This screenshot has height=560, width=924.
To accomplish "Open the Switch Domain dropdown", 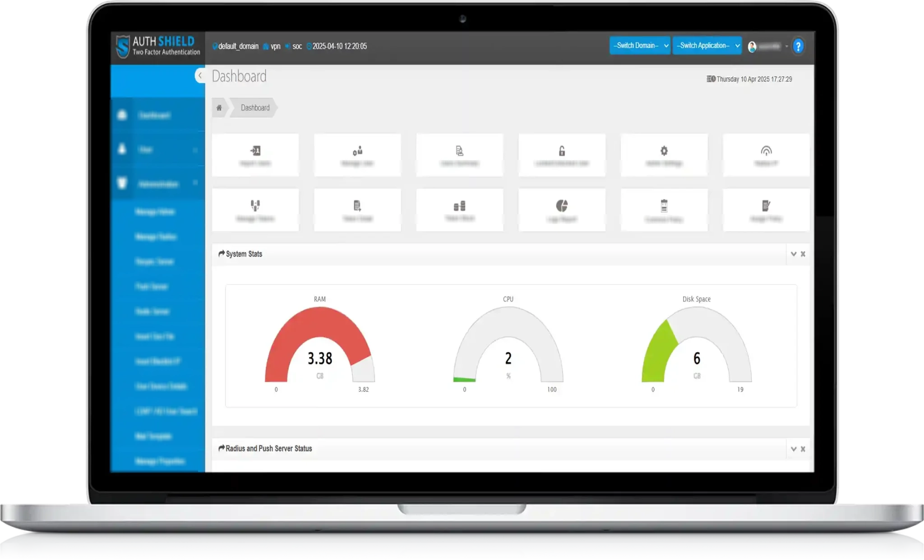I will click(x=639, y=46).
